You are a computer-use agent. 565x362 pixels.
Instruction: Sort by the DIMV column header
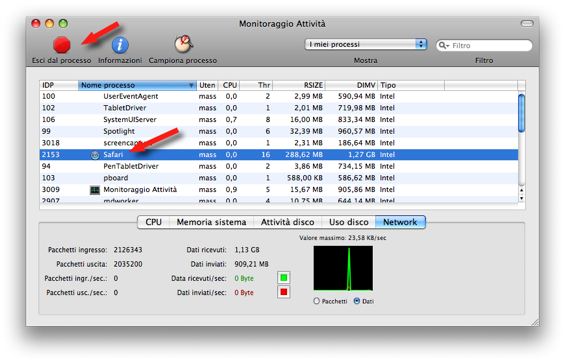[352, 85]
